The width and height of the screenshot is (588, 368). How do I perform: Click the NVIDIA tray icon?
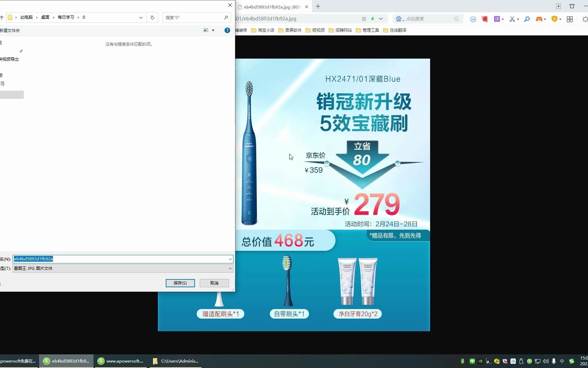click(x=480, y=361)
